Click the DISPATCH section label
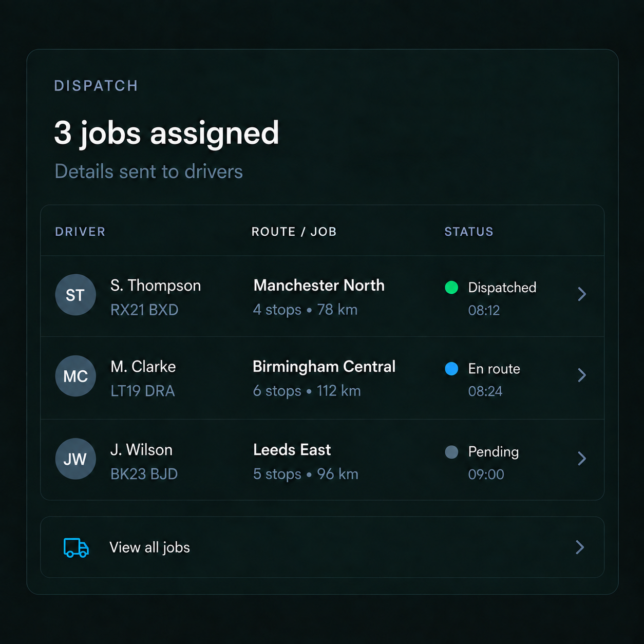644x644 pixels. pos(96,86)
